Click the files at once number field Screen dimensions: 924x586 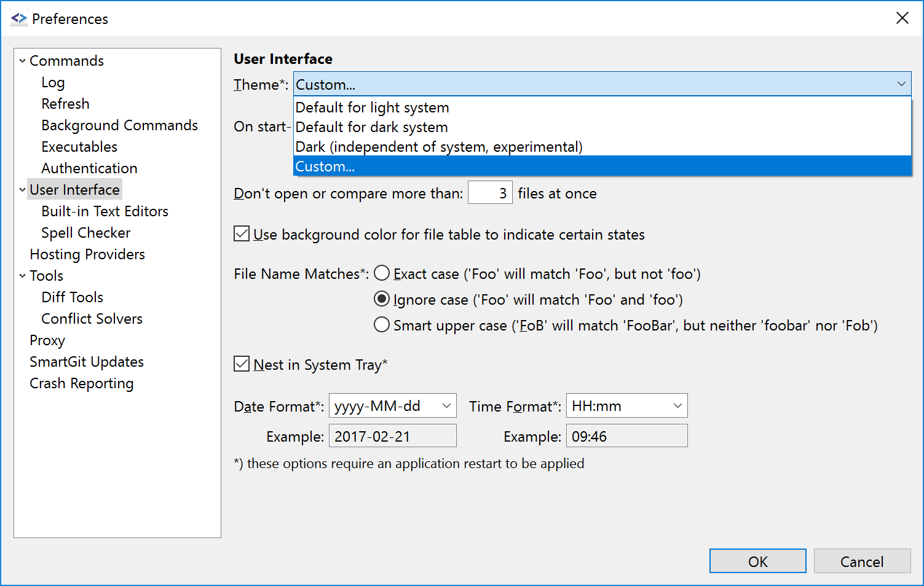490,192
